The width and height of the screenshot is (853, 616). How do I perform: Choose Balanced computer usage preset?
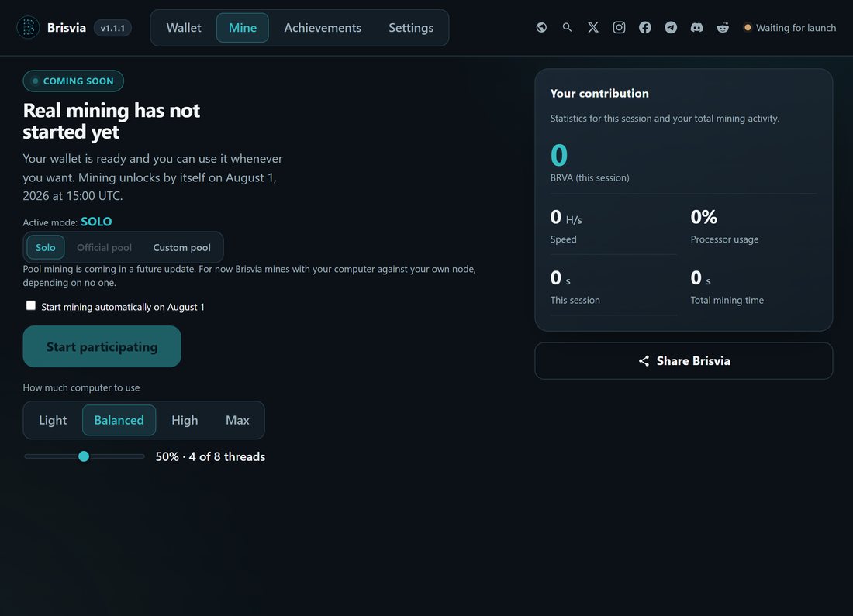(119, 420)
